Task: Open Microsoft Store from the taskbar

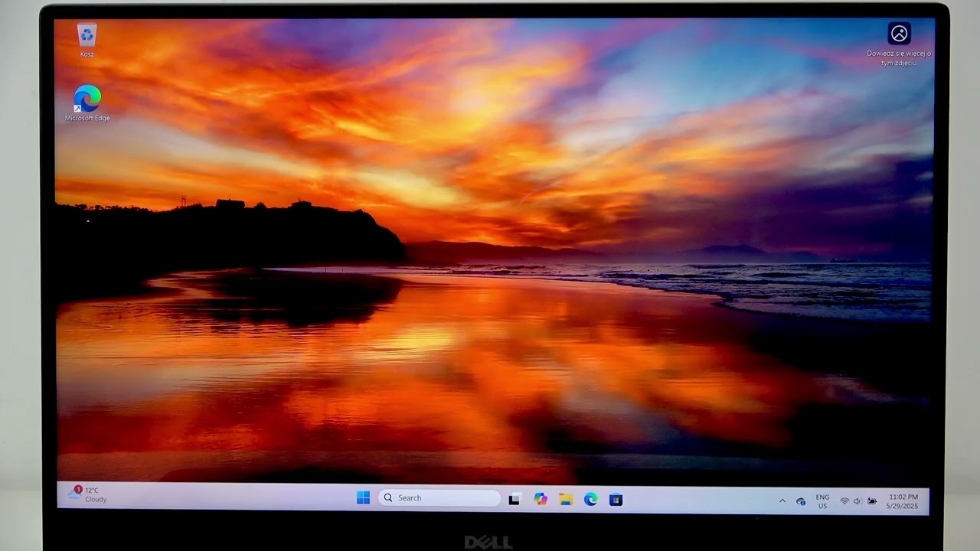Action: (x=616, y=499)
